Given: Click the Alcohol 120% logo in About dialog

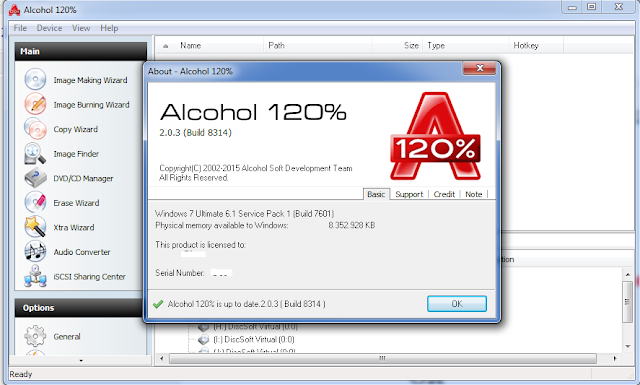Looking at the screenshot, I should tap(436, 136).
